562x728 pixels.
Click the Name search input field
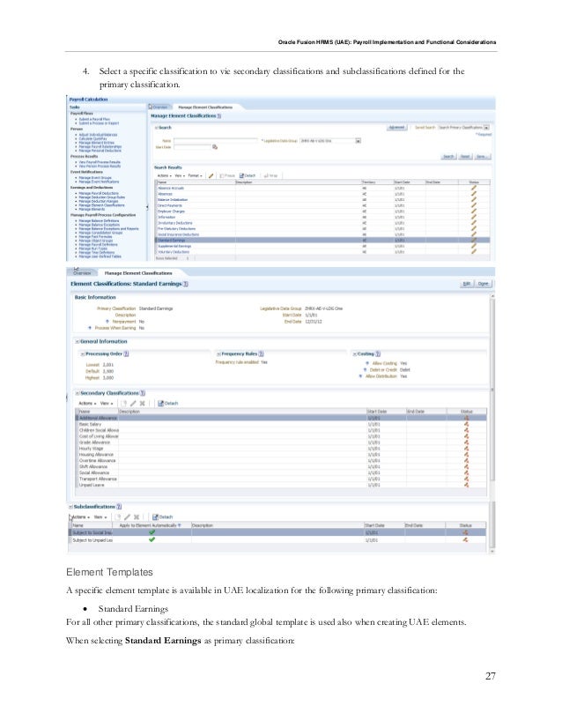point(215,140)
